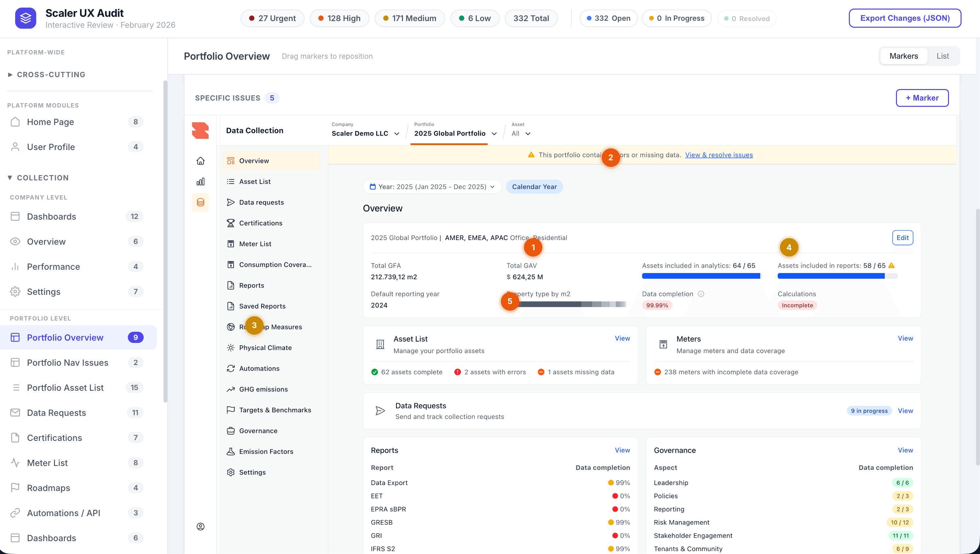Open the home icon in the app rail
This screenshot has width=980, height=554.
pos(200,161)
